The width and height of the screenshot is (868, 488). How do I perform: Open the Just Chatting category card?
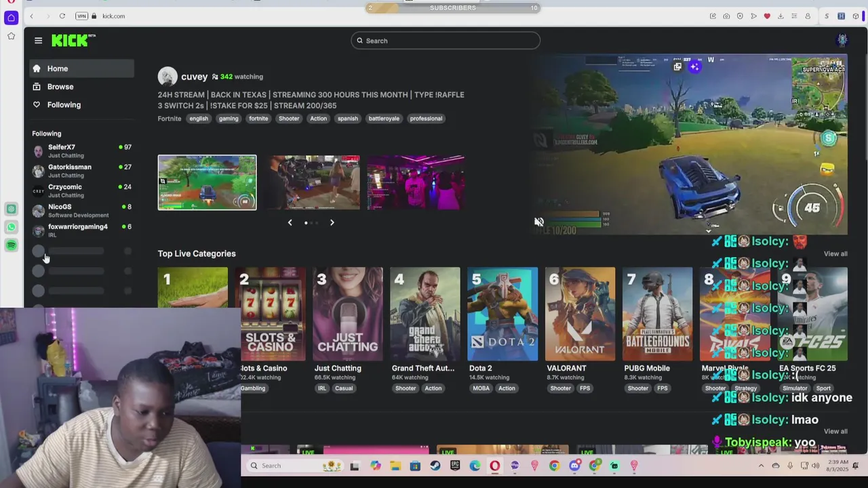tap(347, 314)
